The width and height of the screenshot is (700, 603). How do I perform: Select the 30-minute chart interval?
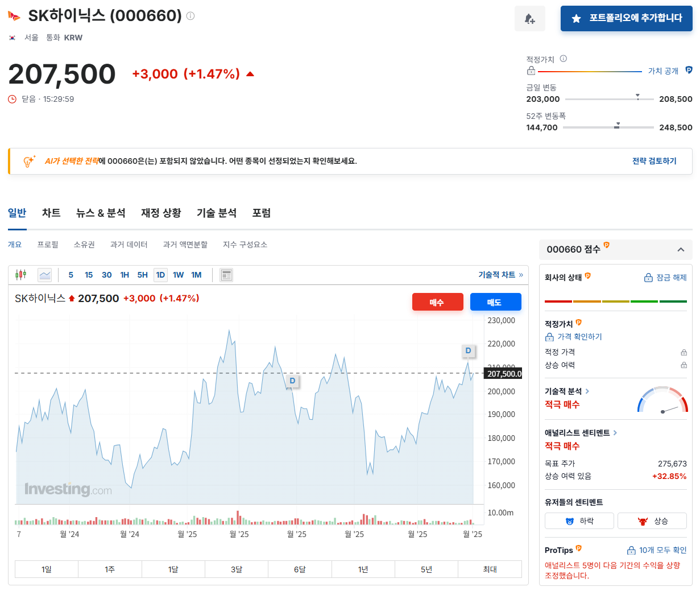[x=106, y=275]
